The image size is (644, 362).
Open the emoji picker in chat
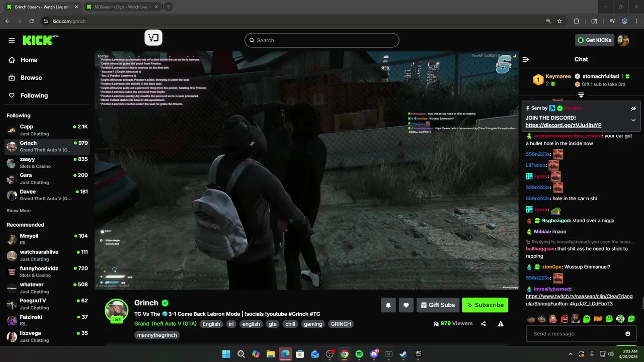pyautogui.click(x=628, y=334)
